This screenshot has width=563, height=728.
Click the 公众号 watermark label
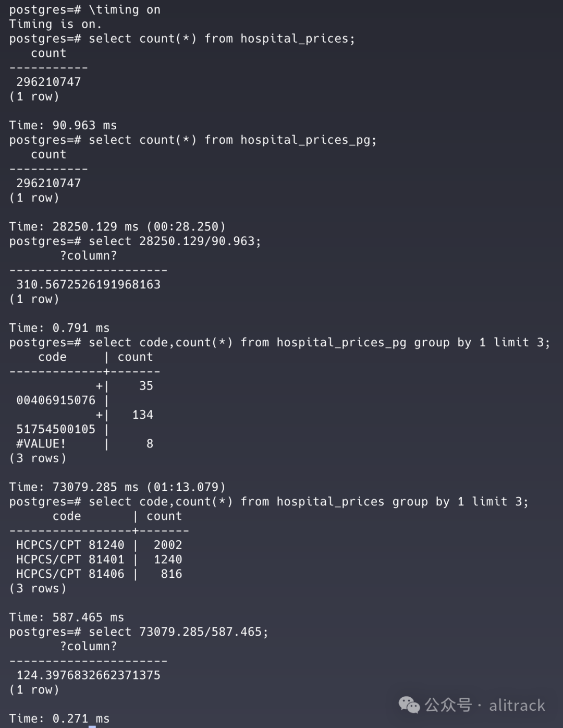[x=448, y=705]
